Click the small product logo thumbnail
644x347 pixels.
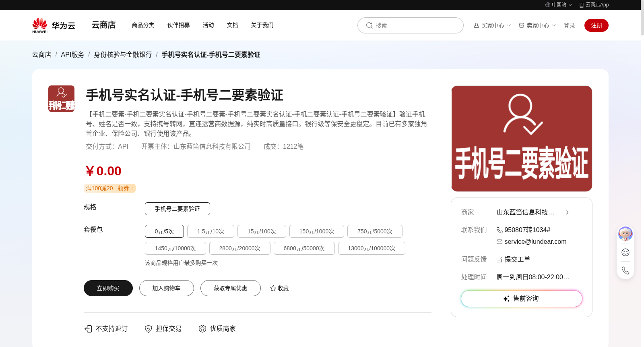[x=61, y=99]
